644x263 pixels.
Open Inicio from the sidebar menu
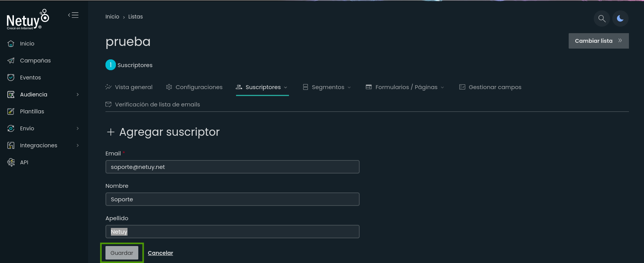(27, 44)
